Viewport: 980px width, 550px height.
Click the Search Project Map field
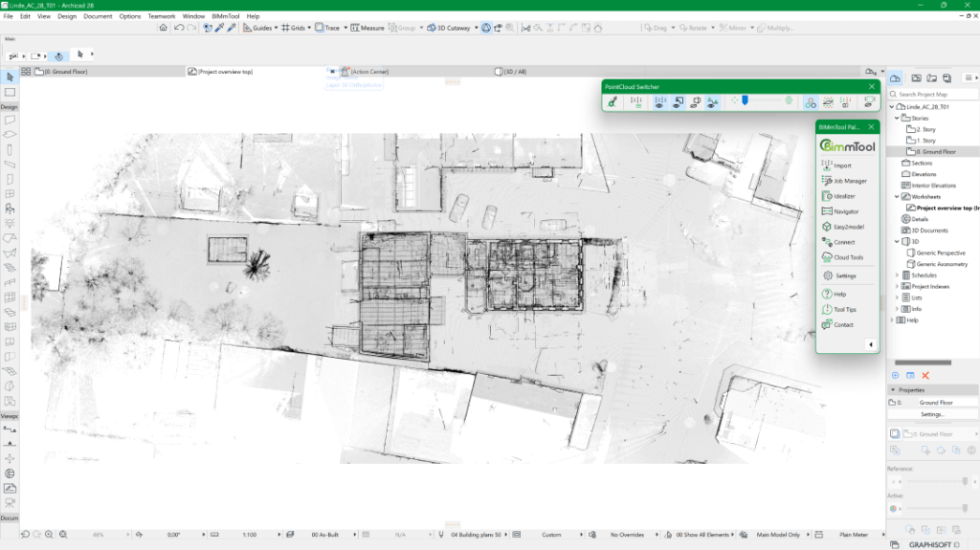click(x=933, y=94)
